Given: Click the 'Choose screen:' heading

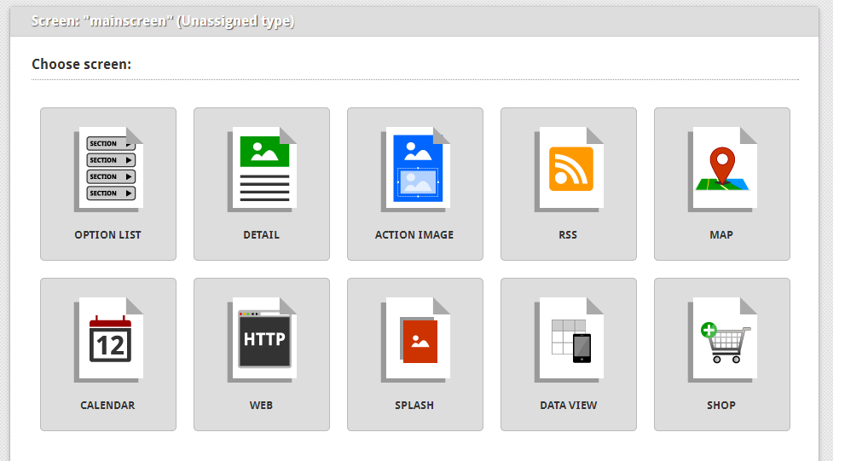Looking at the screenshot, I should coord(81,64).
